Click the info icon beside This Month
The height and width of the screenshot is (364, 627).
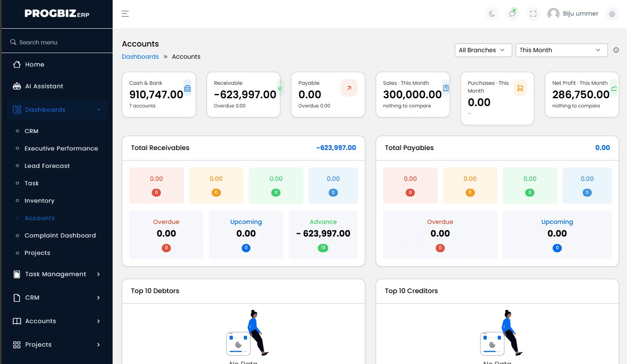616,50
